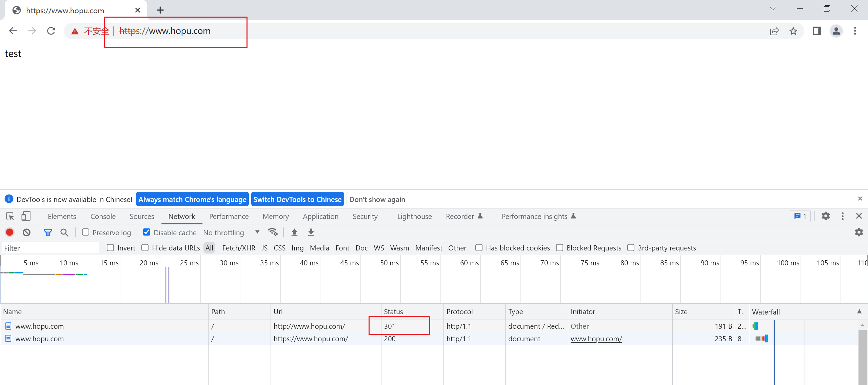
Task: Clear the network log
Action: (26, 232)
